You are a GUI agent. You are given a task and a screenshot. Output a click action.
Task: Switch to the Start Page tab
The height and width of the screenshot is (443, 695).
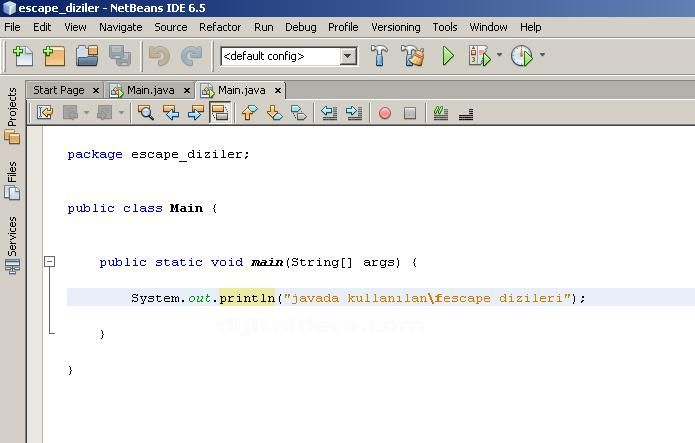(x=58, y=90)
